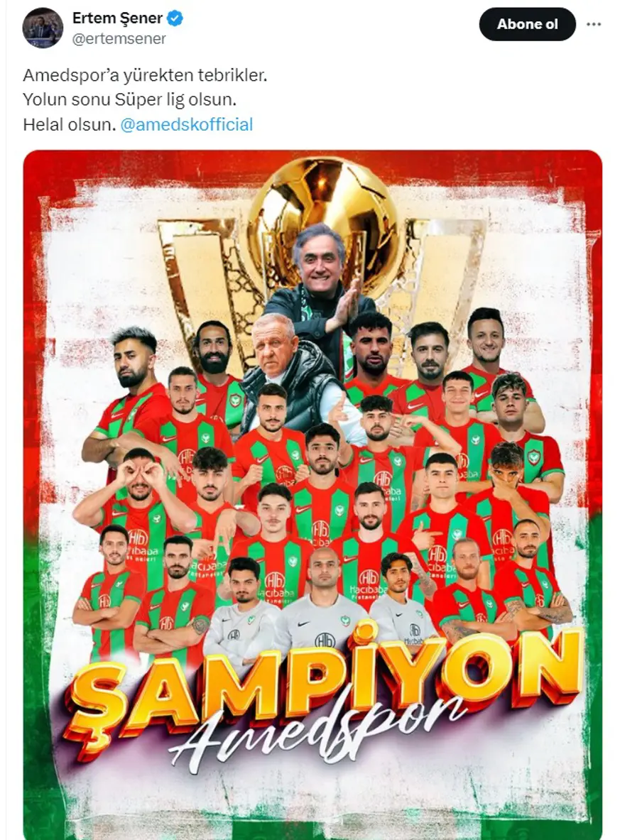This screenshot has height=840, width=620.
Task: Click the @ertemsener handle
Action: pyautogui.click(x=119, y=39)
